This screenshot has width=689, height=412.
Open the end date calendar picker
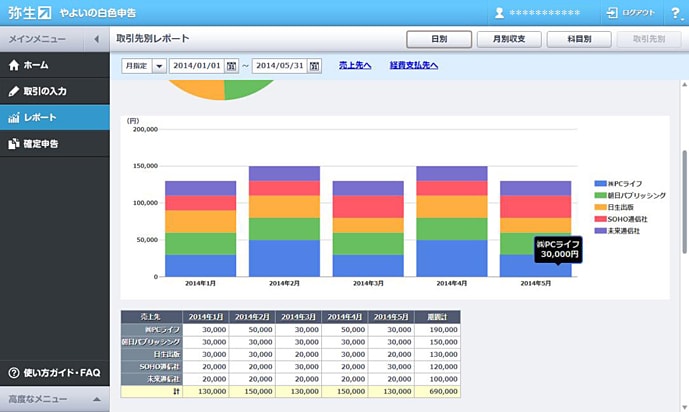tap(315, 65)
